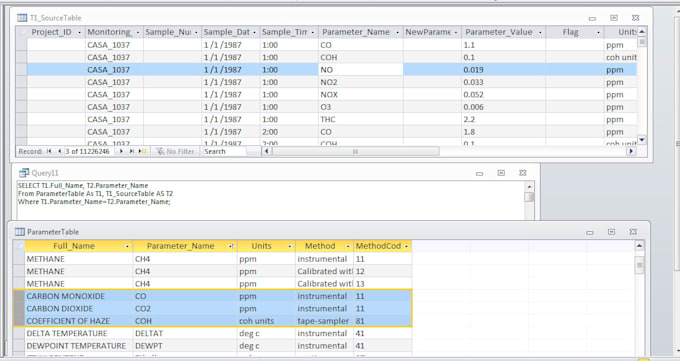This screenshot has width=680, height=361.
Task: Click the DEWPOINT TEMPERATURE cell
Action: point(79,346)
